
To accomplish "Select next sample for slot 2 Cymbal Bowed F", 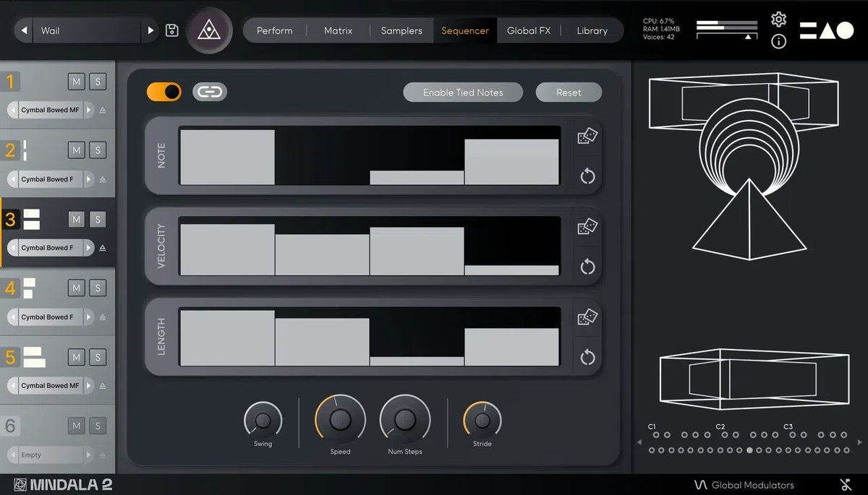I will tap(89, 179).
